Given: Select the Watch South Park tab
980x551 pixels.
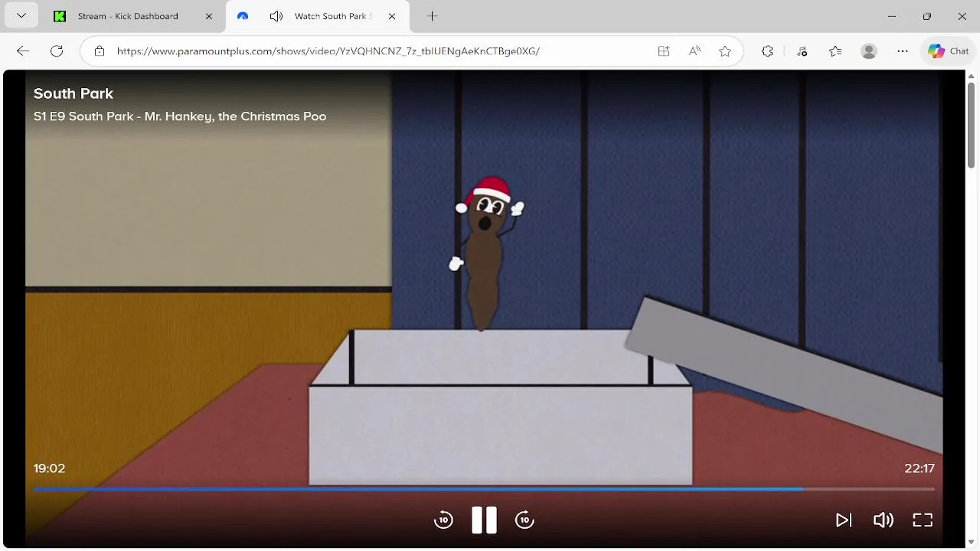Looking at the screenshot, I should point(318,16).
